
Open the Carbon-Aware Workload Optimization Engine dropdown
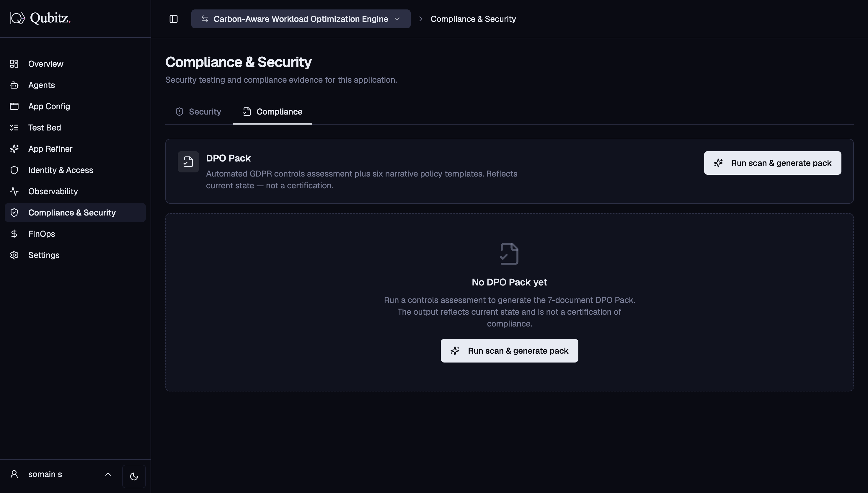click(301, 19)
